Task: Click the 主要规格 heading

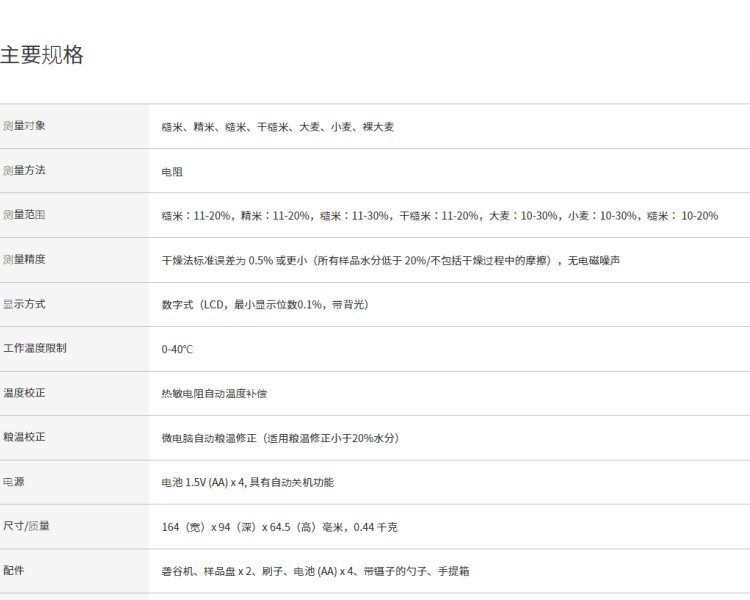Action: 42,55
